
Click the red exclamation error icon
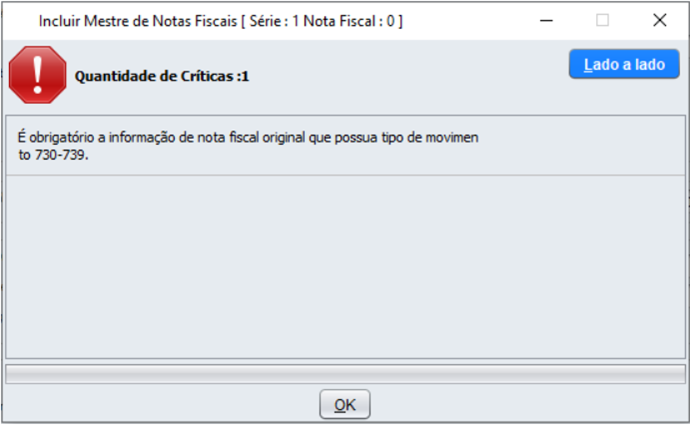pos(38,75)
